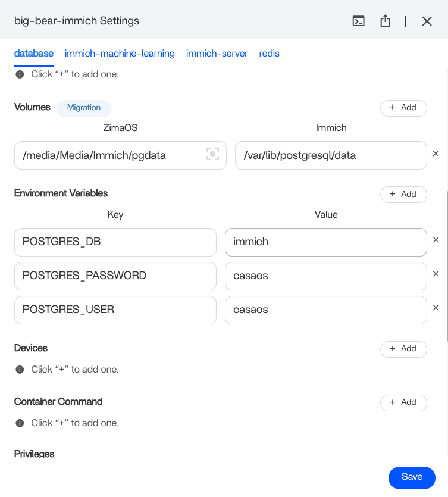448x497 pixels.
Task: Switch to the immich-machine-learning tab
Action: coord(120,54)
